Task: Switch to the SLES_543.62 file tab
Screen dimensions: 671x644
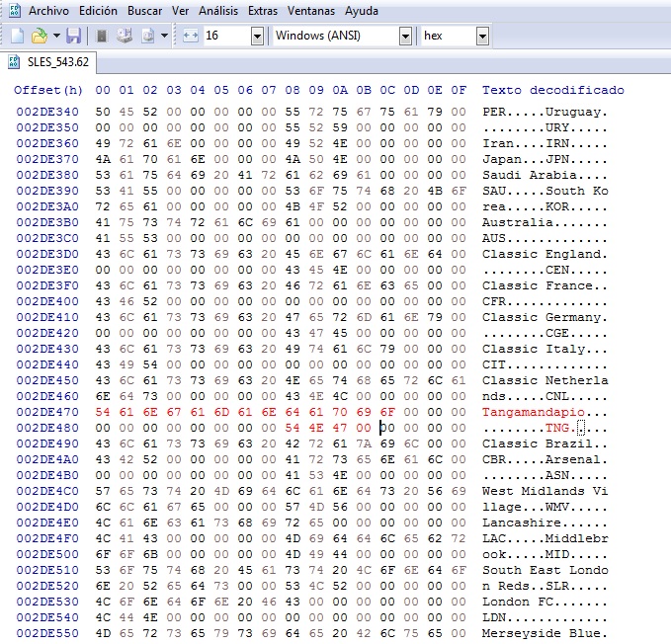Action: click(48, 62)
